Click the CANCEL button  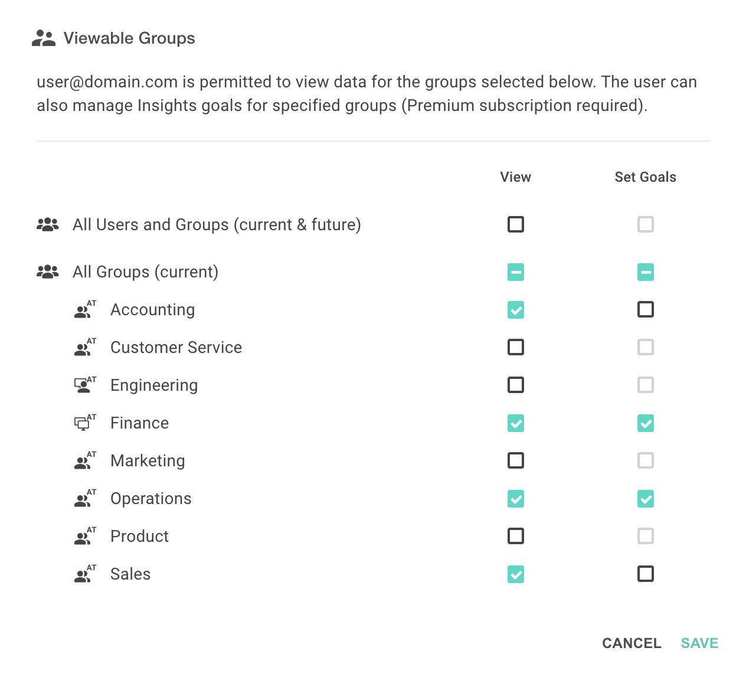pos(632,643)
